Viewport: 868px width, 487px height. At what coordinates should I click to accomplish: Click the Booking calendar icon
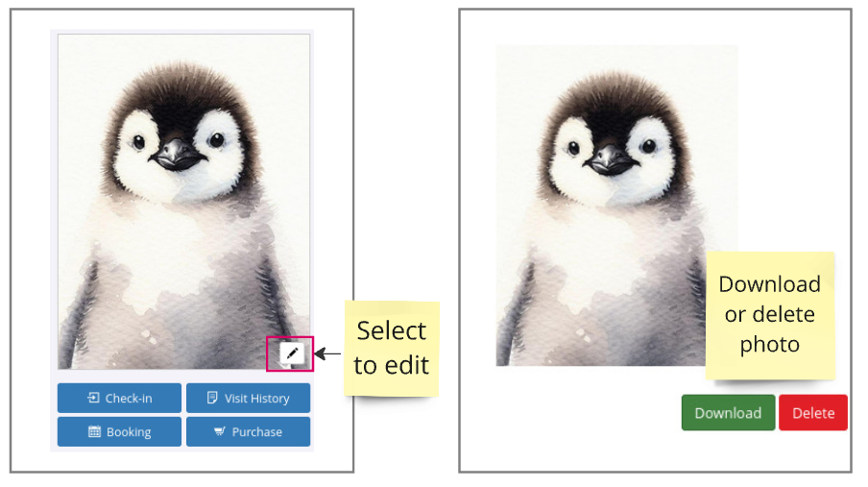pos(95,431)
